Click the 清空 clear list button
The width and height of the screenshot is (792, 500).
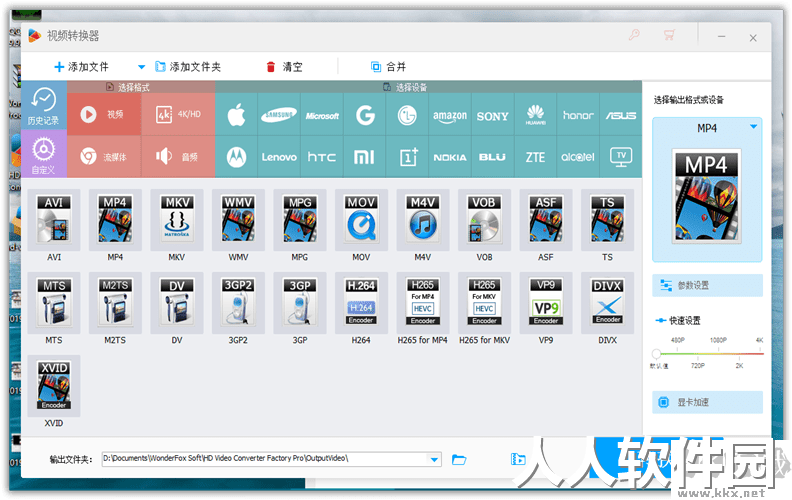coord(284,67)
